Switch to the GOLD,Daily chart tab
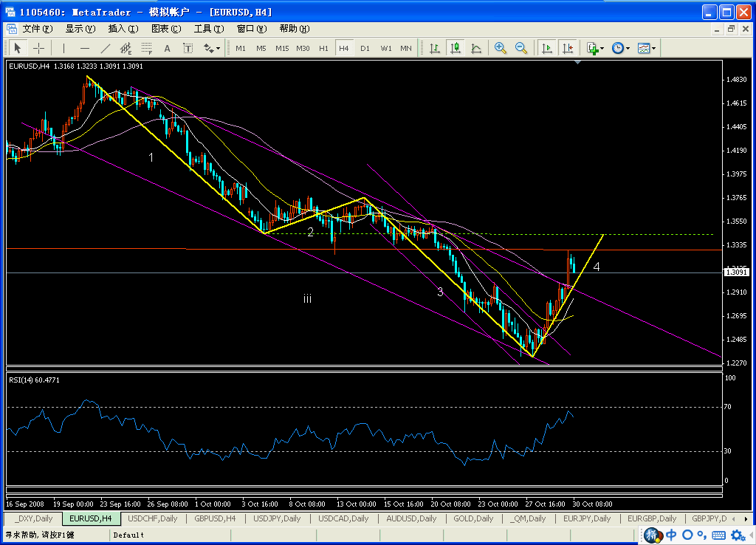756x545 pixels. pos(473,519)
